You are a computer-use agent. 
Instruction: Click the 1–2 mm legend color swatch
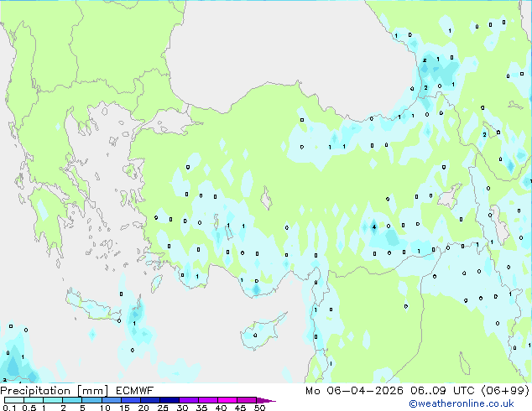point(53,400)
